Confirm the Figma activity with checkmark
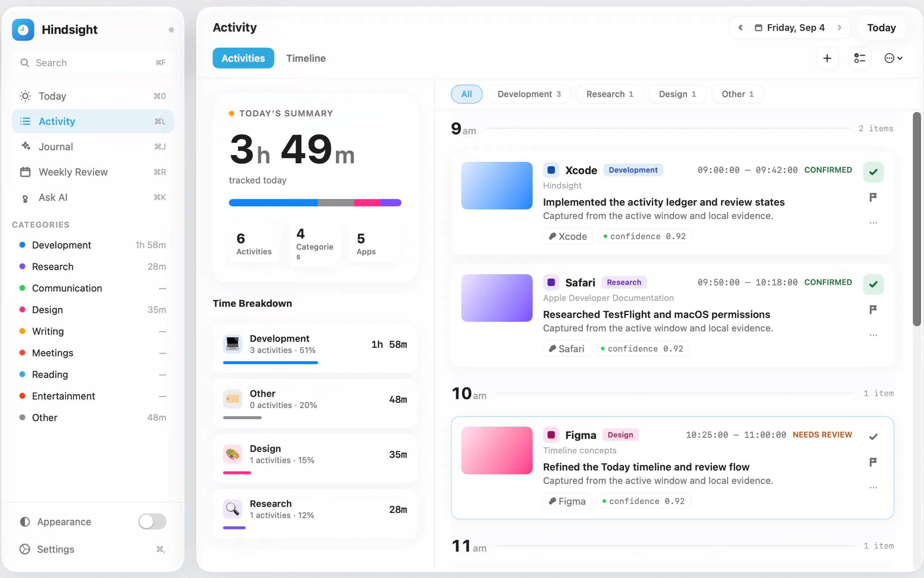 tap(873, 437)
